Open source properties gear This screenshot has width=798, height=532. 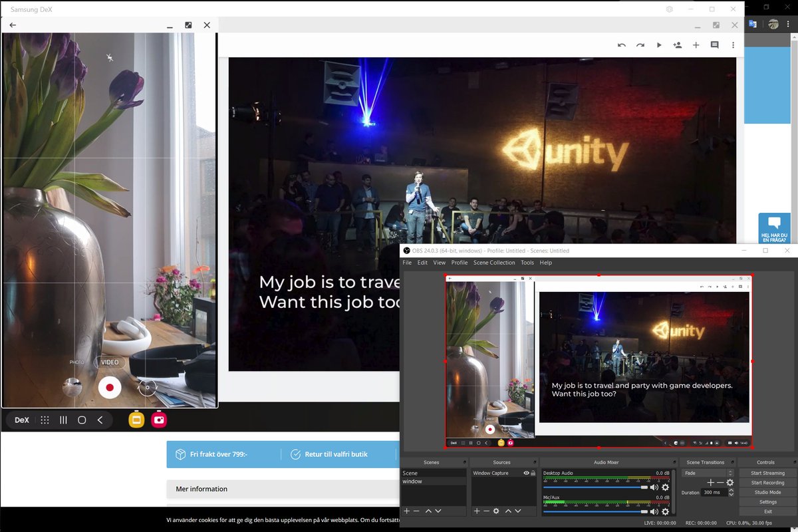point(496,511)
